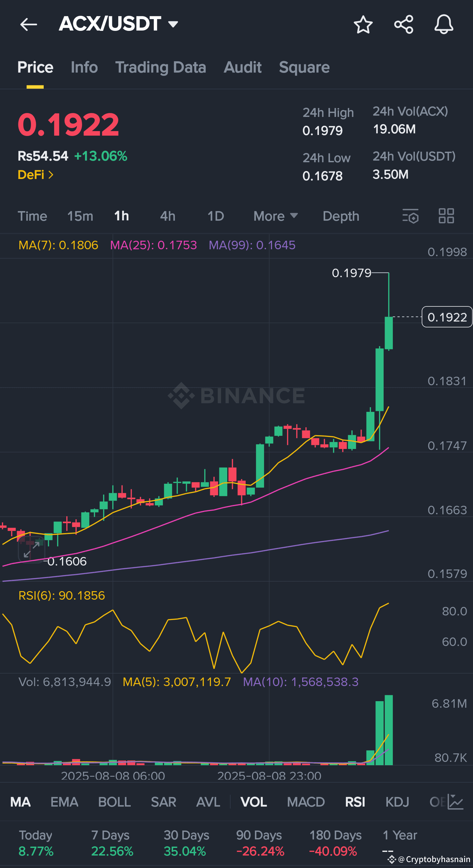Expand chart with fullscreen arrows icon
The height and width of the screenshot is (868, 473).
click(x=31, y=550)
